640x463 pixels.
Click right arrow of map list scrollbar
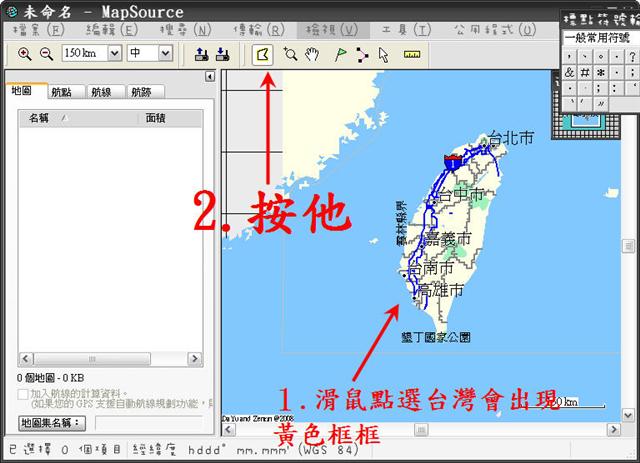(195, 359)
